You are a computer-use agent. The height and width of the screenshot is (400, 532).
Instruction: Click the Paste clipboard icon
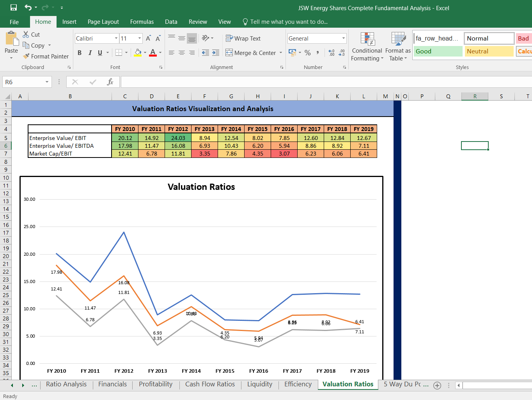coord(12,39)
